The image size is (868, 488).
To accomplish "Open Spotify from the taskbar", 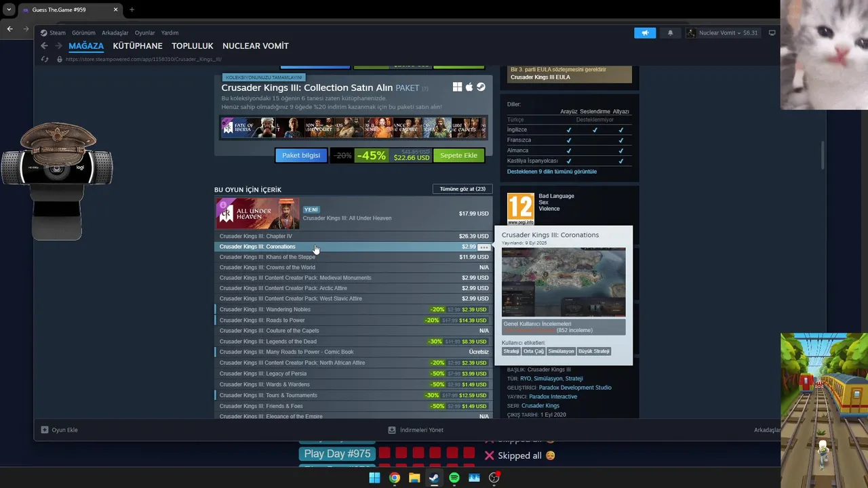I will tap(454, 478).
